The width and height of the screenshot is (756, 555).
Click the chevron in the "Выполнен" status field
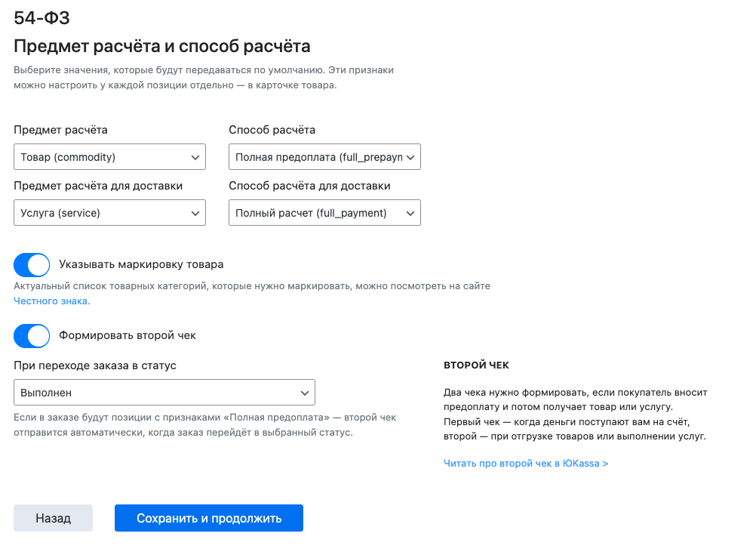(x=305, y=393)
